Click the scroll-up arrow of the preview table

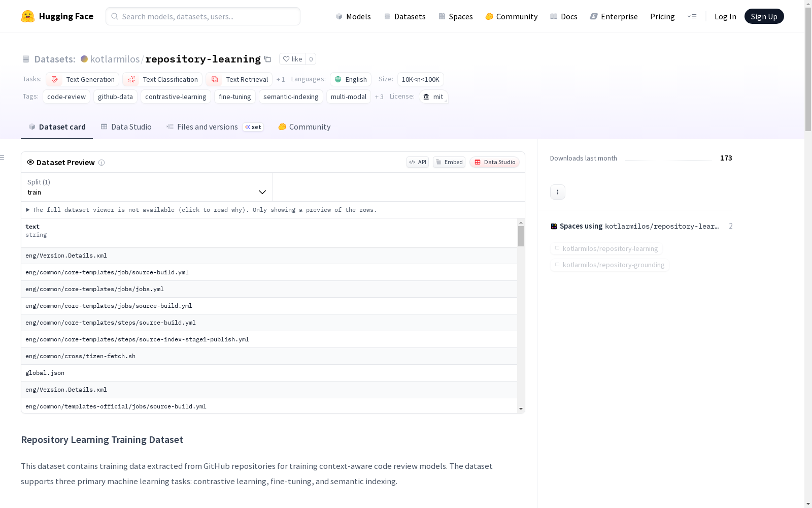[521, 223]
